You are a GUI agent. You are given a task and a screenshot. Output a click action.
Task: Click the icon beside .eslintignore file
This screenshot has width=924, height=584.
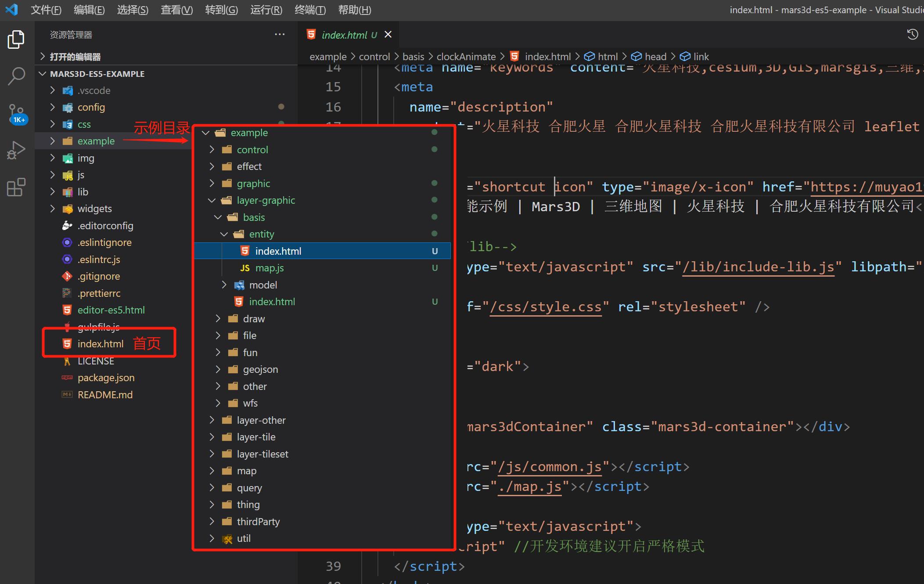pyautogui.click(x=67, y=242)
